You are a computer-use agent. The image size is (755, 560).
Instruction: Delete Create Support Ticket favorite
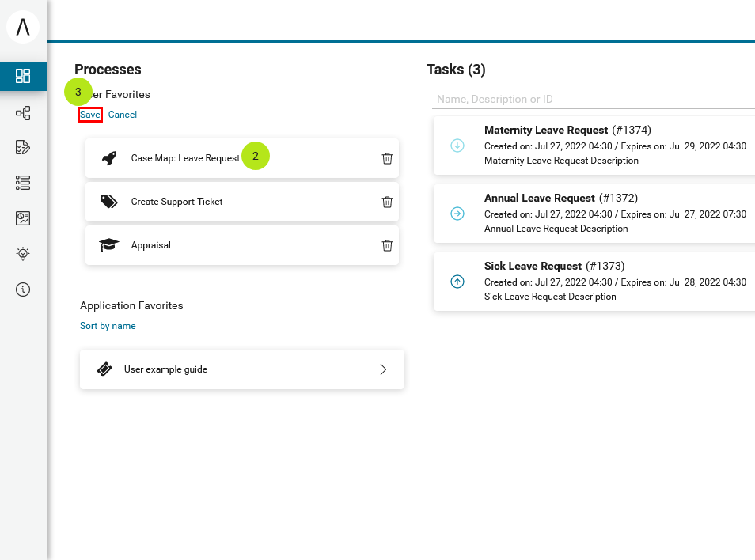(387, 202)
